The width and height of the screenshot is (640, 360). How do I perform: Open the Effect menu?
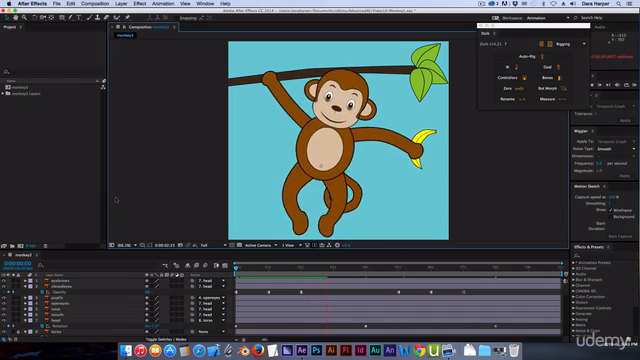140,4
